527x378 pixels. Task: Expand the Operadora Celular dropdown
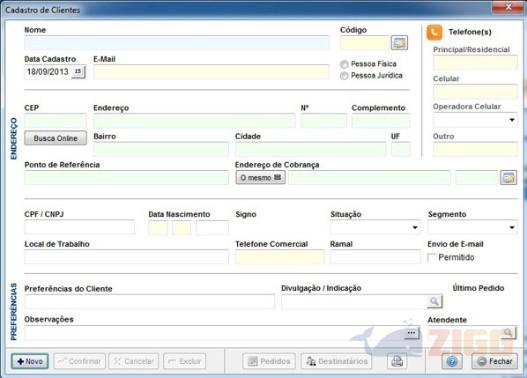coord(512,120)
